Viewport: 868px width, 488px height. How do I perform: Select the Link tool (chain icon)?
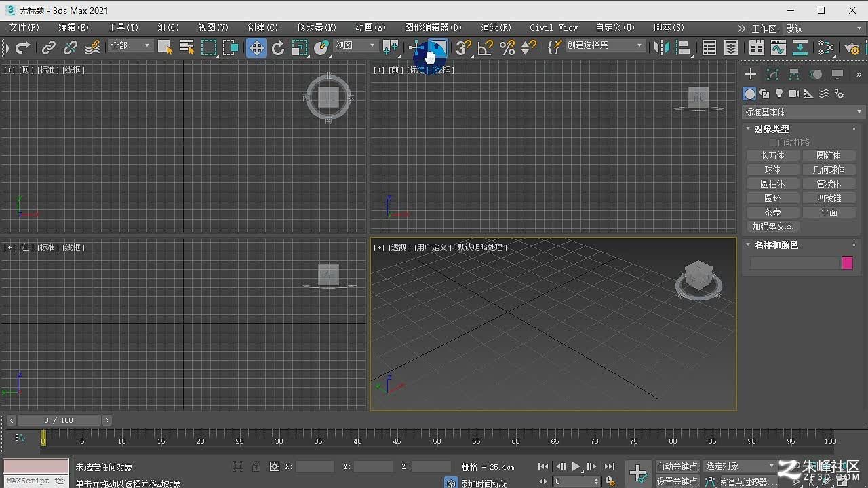point(48,47)
